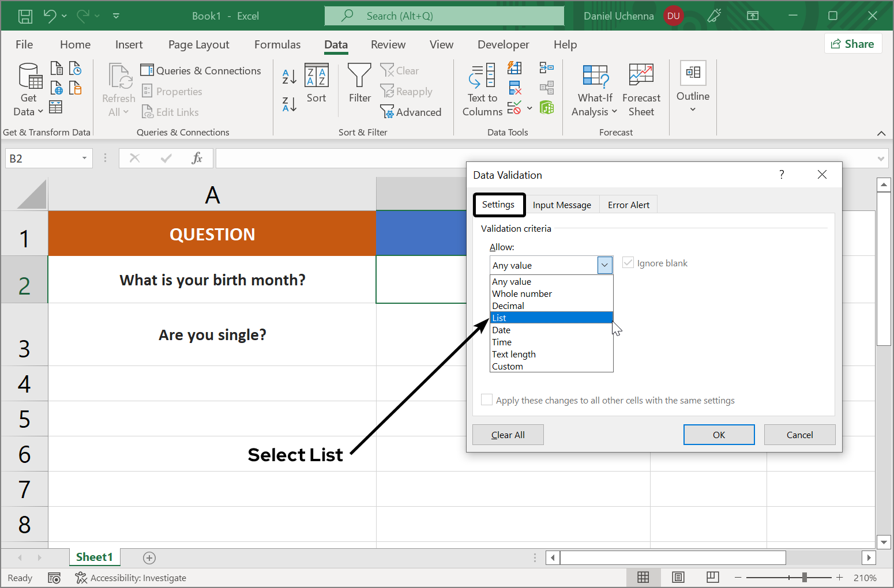Viewport: 894px width, 588px height.
Task: Enable the Ignore blank checkbox
Action: pos(628,262)
